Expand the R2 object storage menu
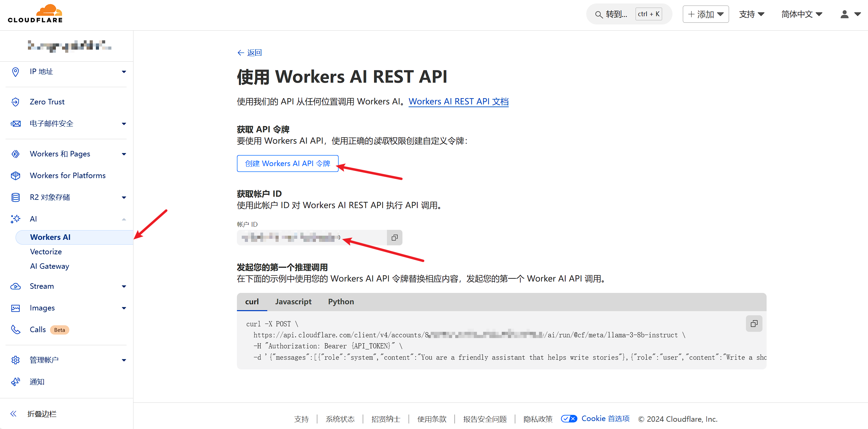Viewport: 868px width, 429px height. (x=124, y=197)
